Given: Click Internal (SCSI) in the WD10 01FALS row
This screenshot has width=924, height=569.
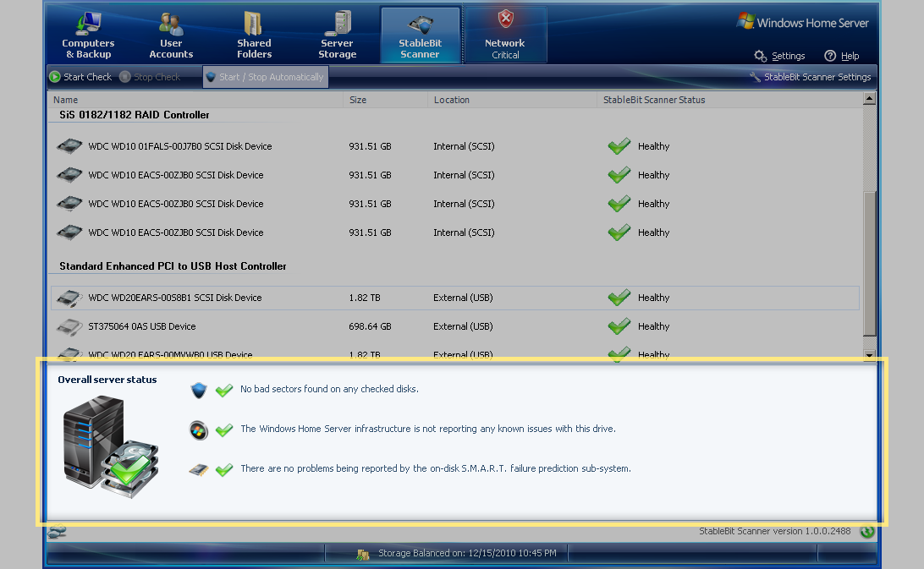Looking at the screenshot, I should coord(464,146).
